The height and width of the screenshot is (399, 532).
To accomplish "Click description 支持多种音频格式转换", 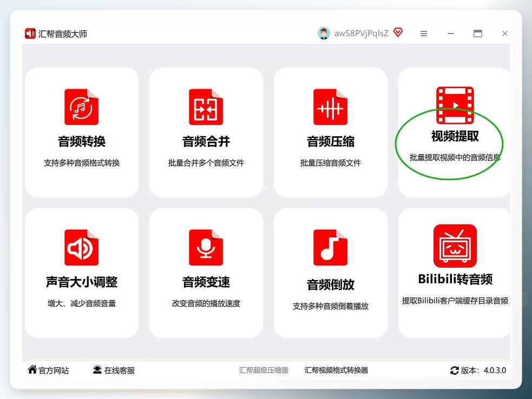I will (x=81, y=163).
